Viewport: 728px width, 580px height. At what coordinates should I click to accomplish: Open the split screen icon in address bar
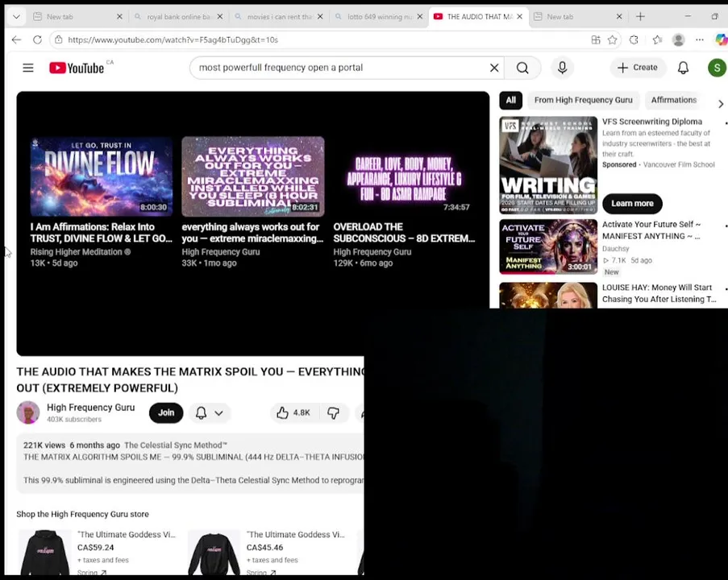coord(596,40)
